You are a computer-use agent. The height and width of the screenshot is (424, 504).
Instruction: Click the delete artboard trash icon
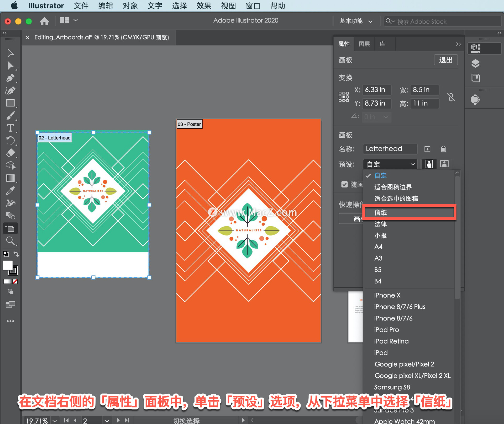[x=443, y=149]
